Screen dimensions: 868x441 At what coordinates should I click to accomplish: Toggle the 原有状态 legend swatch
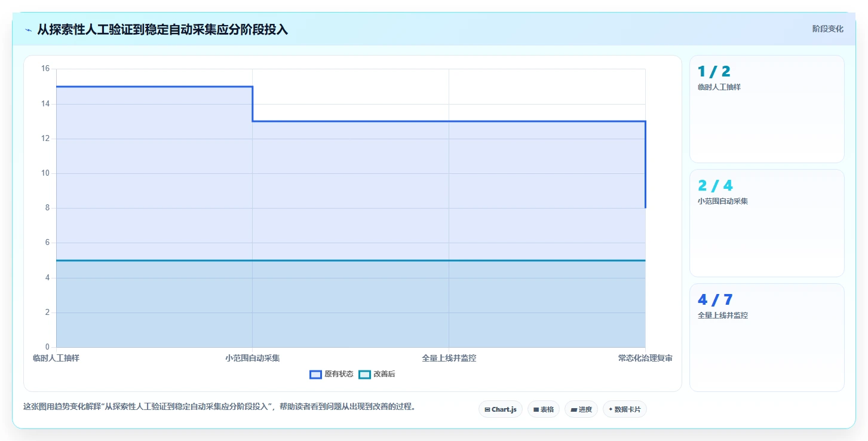(x=315, y=374)
